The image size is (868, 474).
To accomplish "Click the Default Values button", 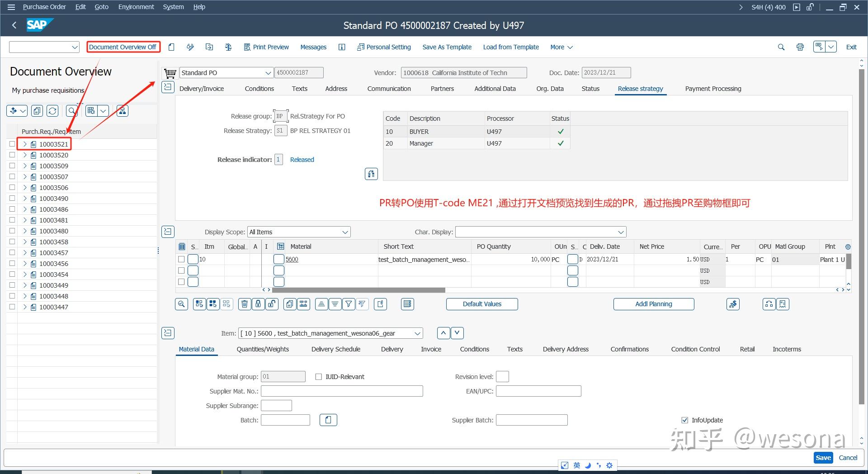I will tap(481, 304).
